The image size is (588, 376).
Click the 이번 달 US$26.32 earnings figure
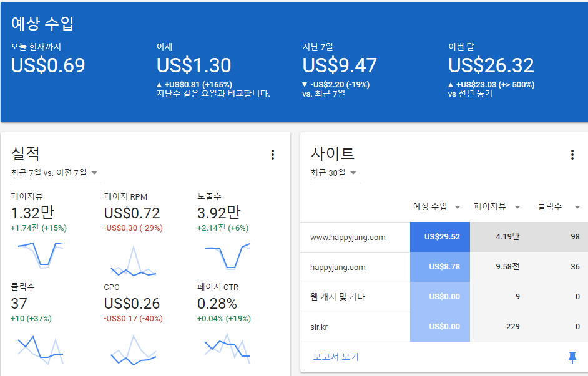491,65
